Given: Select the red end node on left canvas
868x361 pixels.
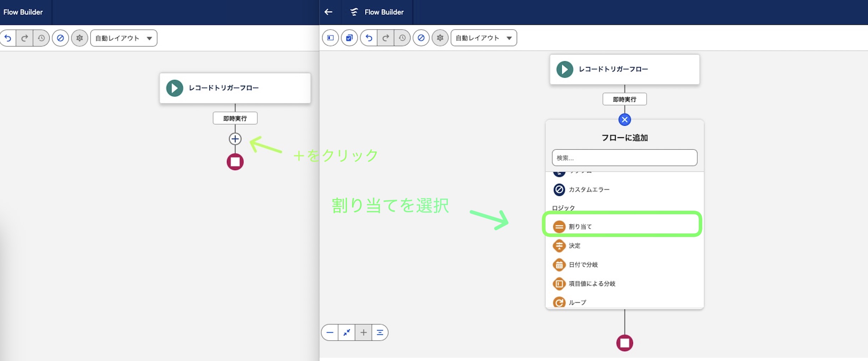Looking at the screenshot, I should (x=235, y=162).
